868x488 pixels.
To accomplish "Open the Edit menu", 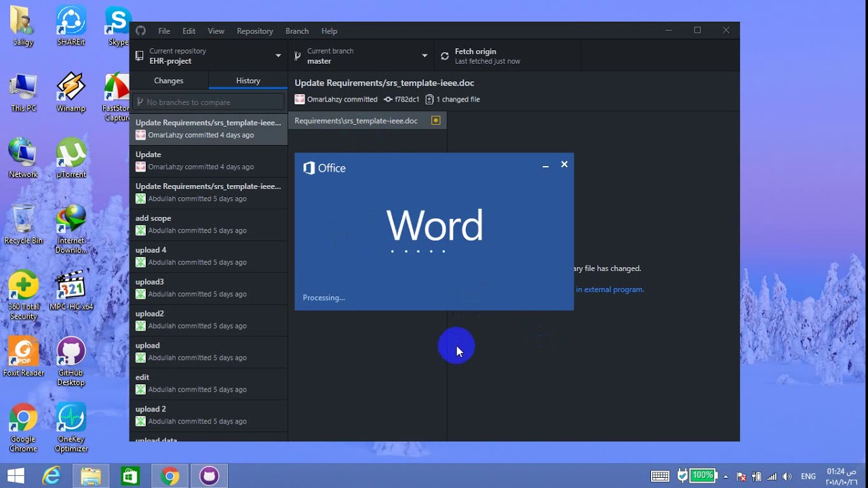I will tap(189, 30).
